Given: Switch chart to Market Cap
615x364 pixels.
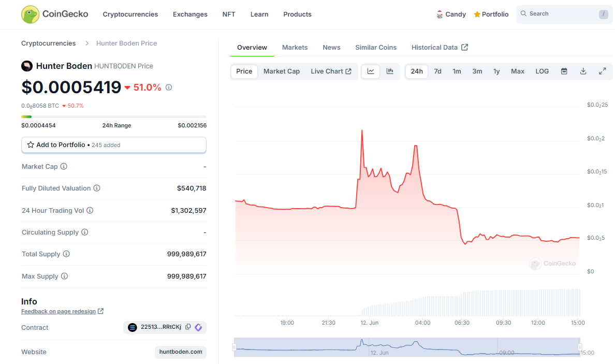Looking at the screenshot, I should point(281,71).
